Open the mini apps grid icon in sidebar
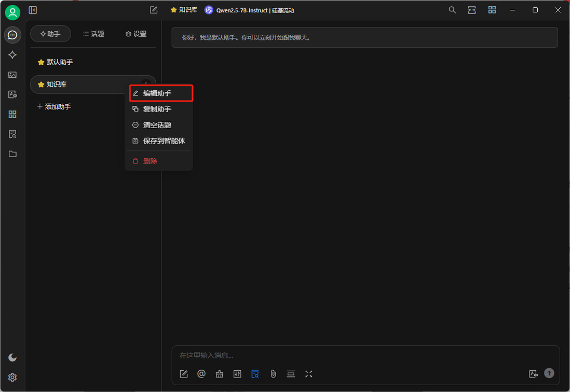This screenshot has height=392, width=570. click(12, 114)
